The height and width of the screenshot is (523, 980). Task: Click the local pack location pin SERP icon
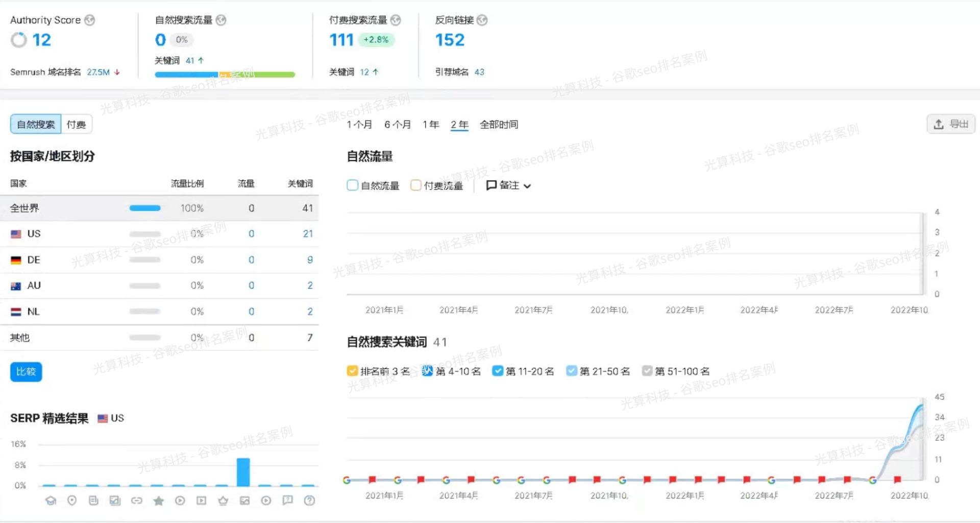click(x=71, y=501)
